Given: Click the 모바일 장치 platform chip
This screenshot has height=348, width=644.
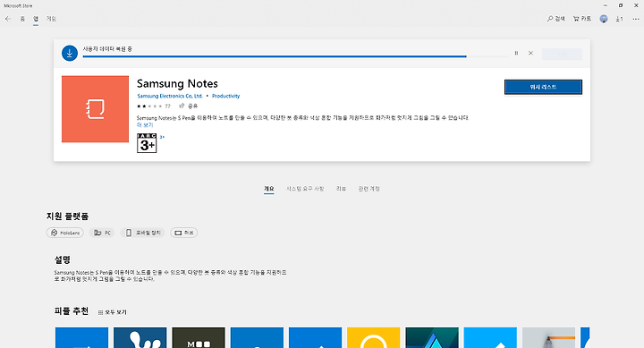Looking at the screenshot, I should 142,233.
